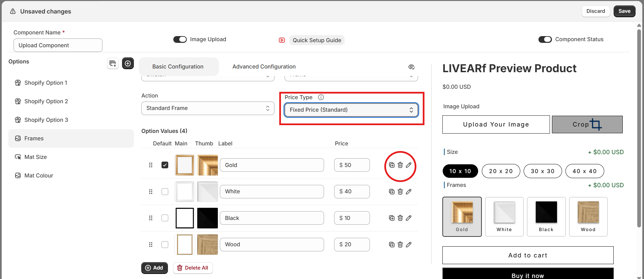Select the Frames option
Screen dimensions: 644x279
(71, 138)
